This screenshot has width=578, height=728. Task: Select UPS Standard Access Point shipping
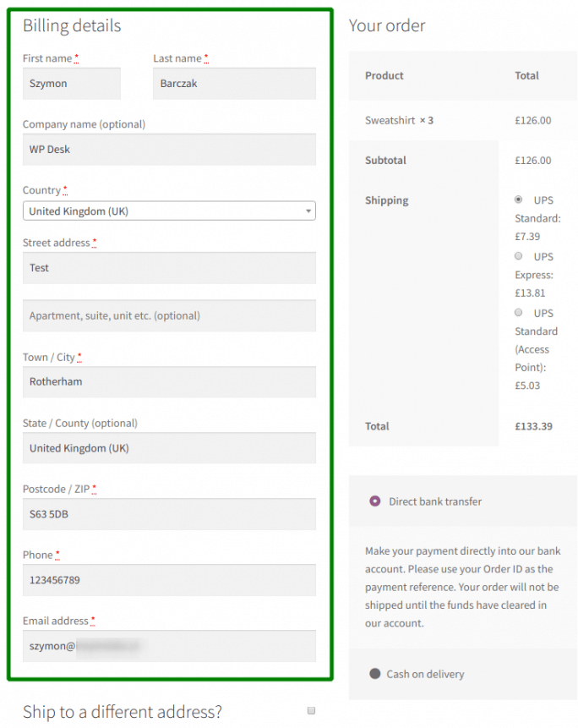517,312
